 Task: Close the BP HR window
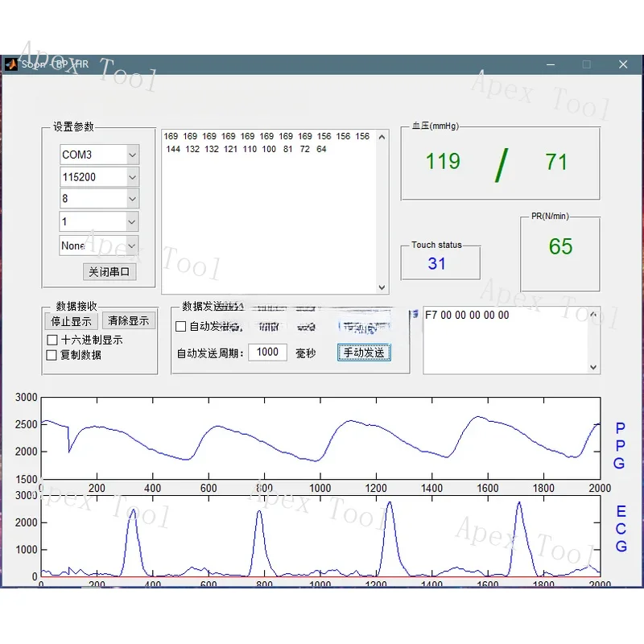pos(623,64)
